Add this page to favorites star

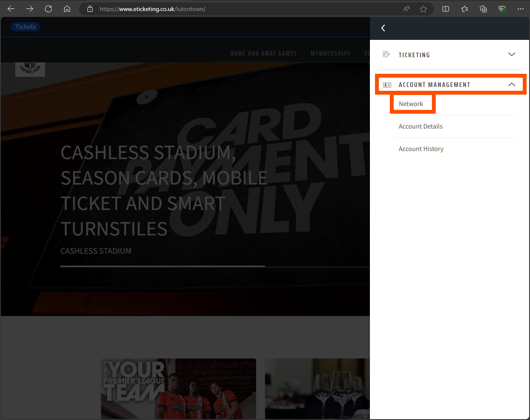pos(423,9)
